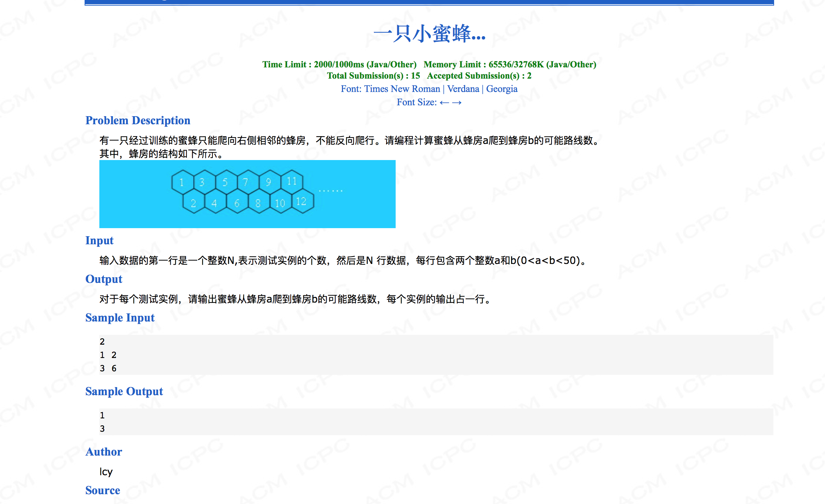Click Total Submission(s) : 15 text
Viewport: 825px width, 504px height.
click(374, 75)
